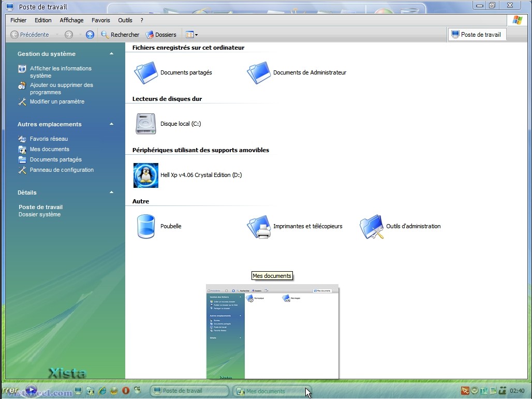Click the teal TM icon in the system tray
Viewport: 532px width, 399px height.
click(483, 391)
